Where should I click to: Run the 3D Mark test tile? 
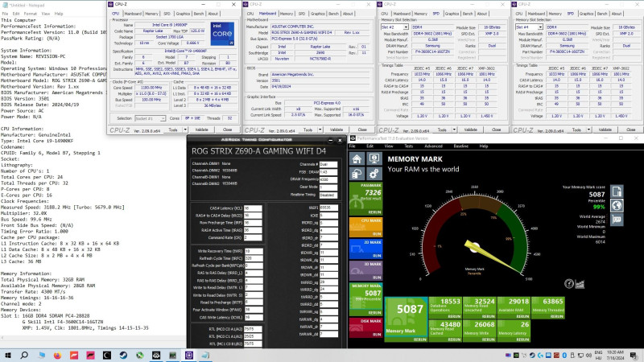coord(365,270)
